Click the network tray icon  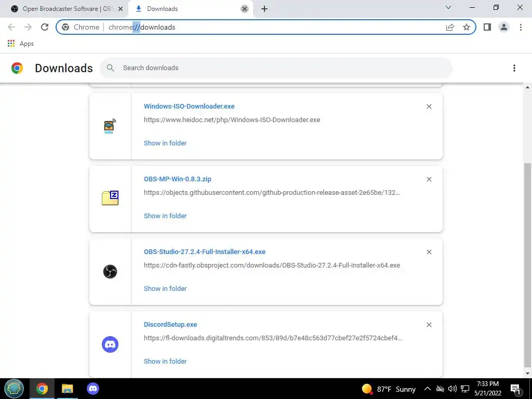tap(465, 389)
